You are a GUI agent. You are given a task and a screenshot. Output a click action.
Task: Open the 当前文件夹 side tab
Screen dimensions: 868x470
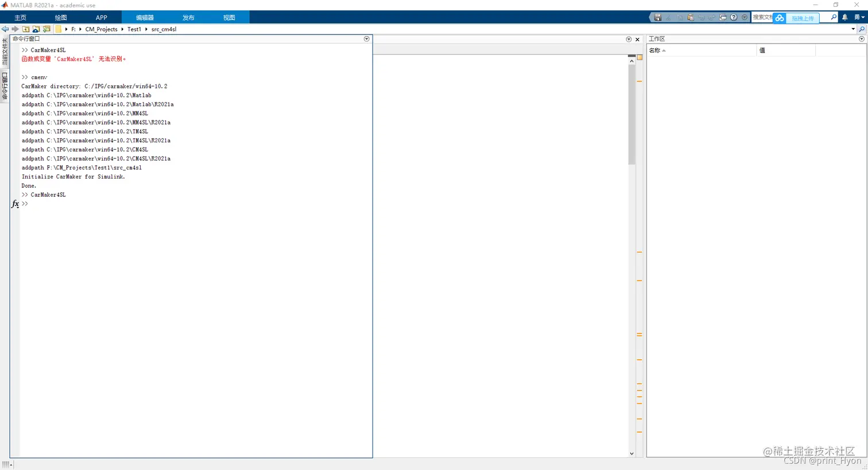tap(5, 52)
